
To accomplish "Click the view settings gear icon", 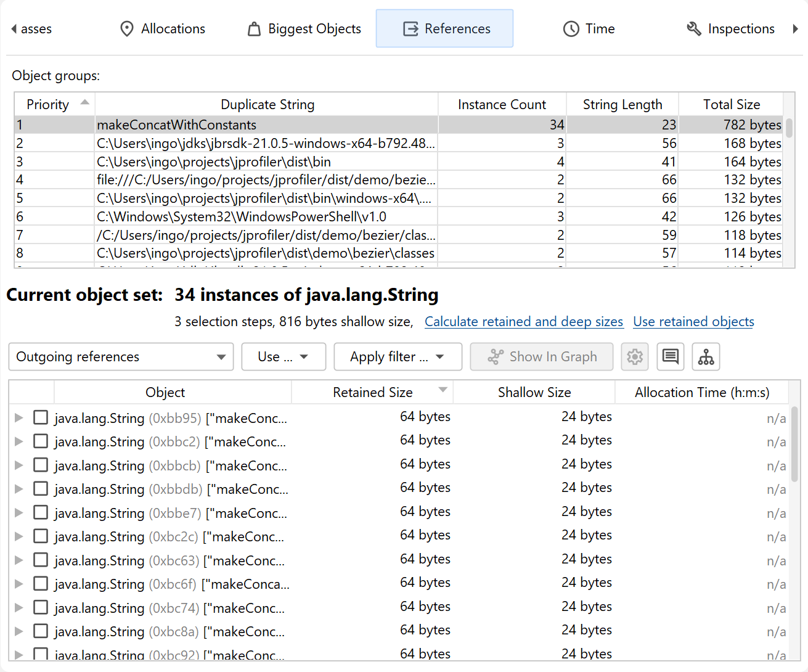I will [x=634, y=357].
